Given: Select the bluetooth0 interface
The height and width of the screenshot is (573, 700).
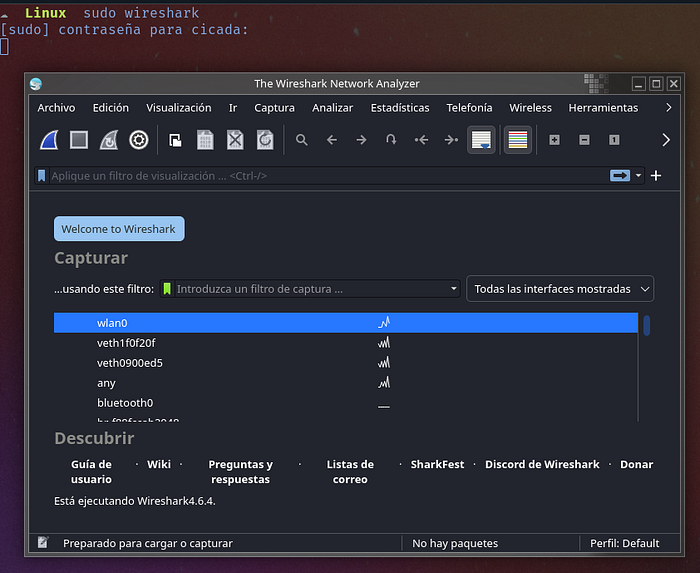Looking at the screenshot, I should pyautogui.click(x=346, y=403).
